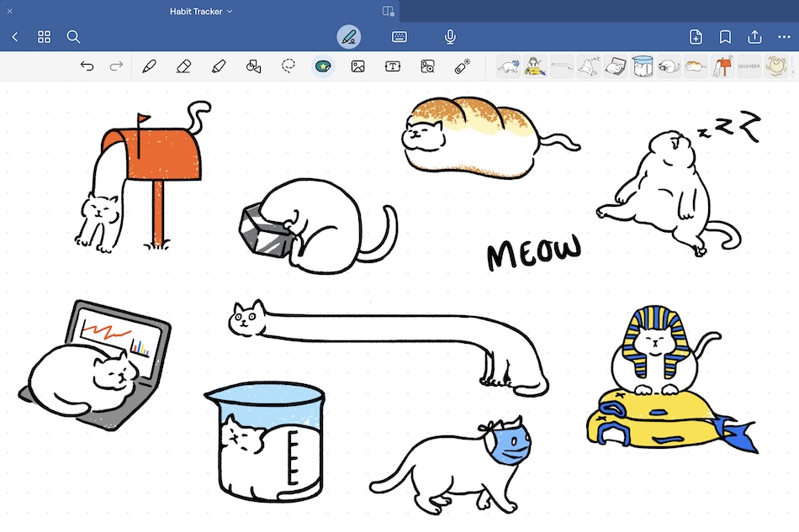The image size is (799, 532).
Task: Toggle pen drawing mode in top bar
Action: [348, 37]
